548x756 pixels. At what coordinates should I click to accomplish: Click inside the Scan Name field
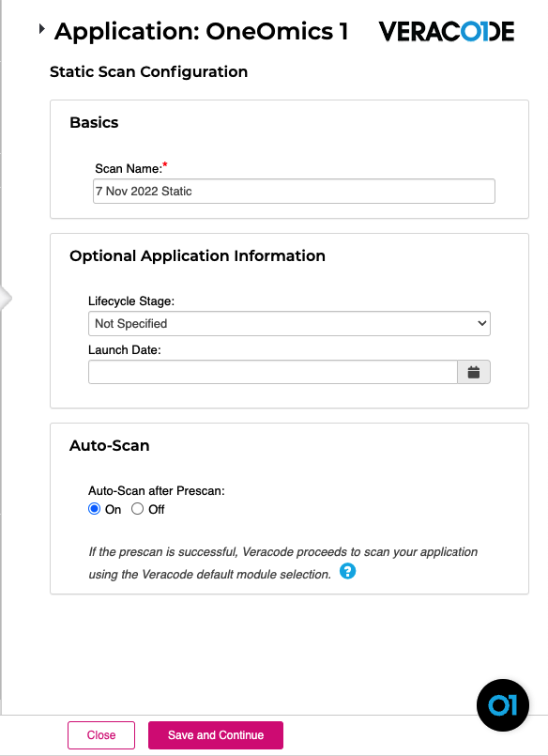(291, 191)
